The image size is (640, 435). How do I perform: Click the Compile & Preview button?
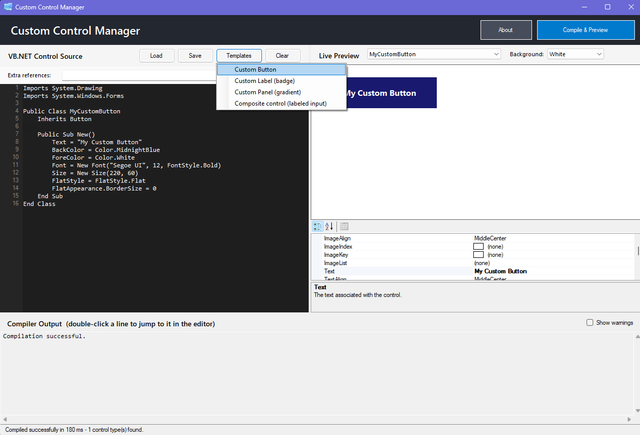[585, 30]
